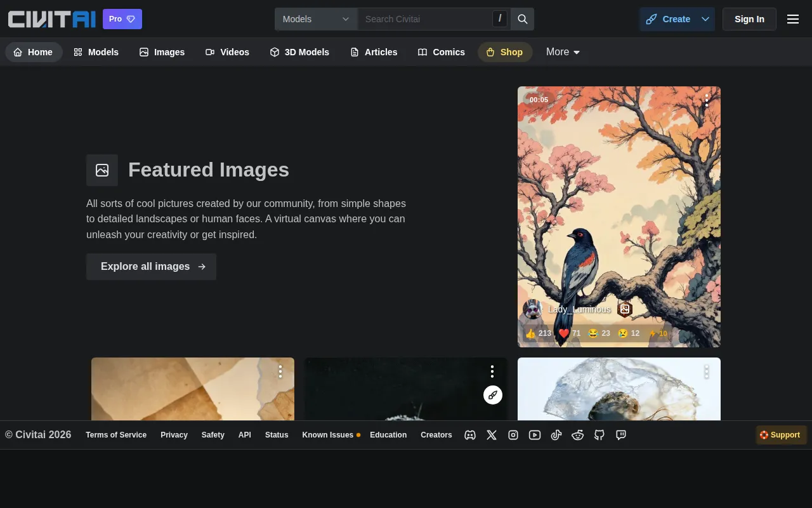Screen dimensions: 812x508
Task: Open the TikTok icon in footer
Action: pyautogui.click(x=556, y=435)
